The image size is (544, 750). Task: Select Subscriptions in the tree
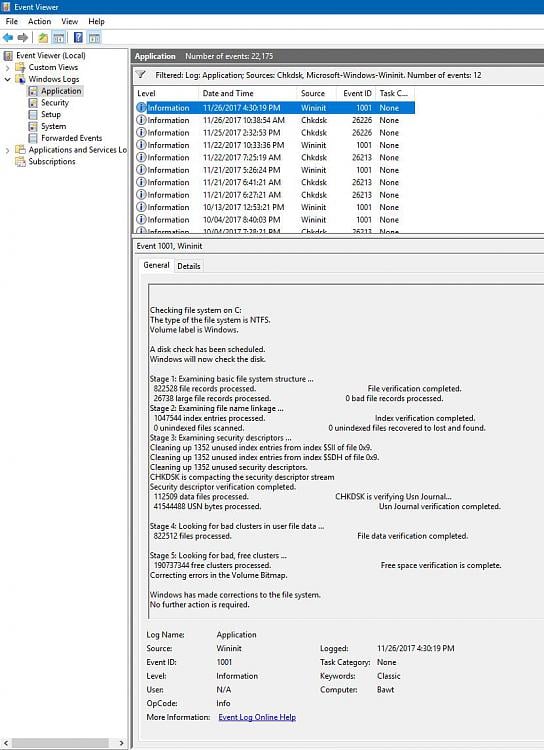click(x=52, y=162)
